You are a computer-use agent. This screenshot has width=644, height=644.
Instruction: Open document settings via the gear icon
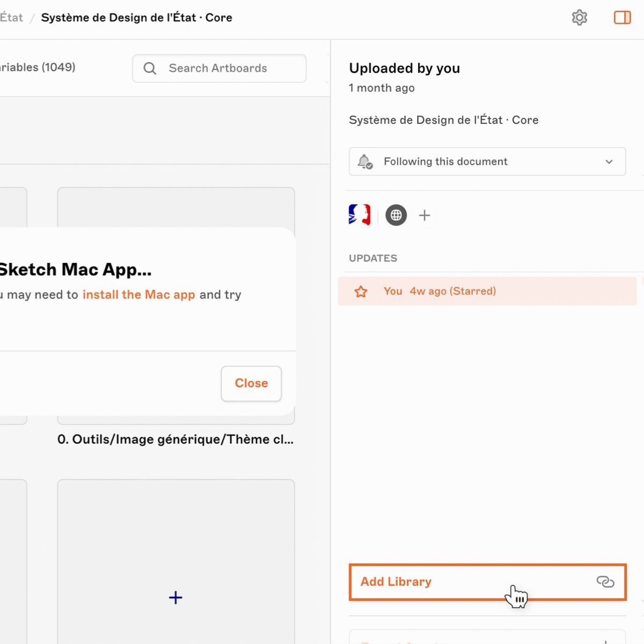[579, 18]
